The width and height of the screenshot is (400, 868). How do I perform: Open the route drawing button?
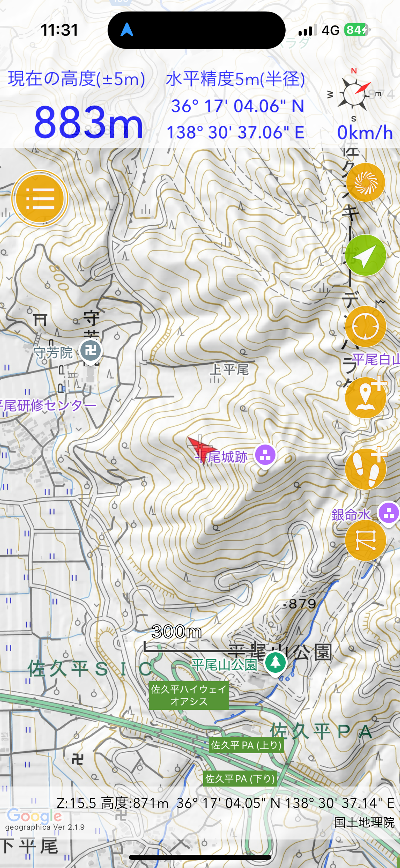point(365,540)
